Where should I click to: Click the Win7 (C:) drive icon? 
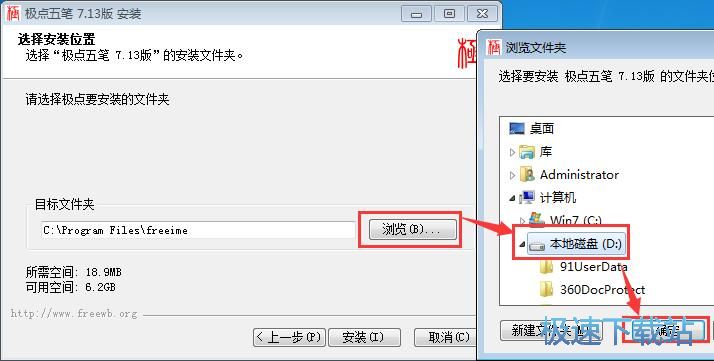(537, 220)
